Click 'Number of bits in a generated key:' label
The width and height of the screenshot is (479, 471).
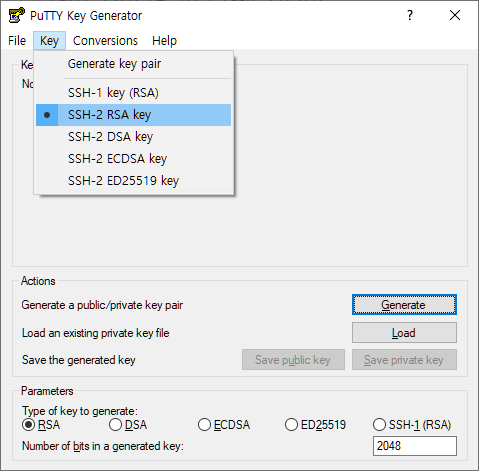pyautogui.click(x=103, y=446)
